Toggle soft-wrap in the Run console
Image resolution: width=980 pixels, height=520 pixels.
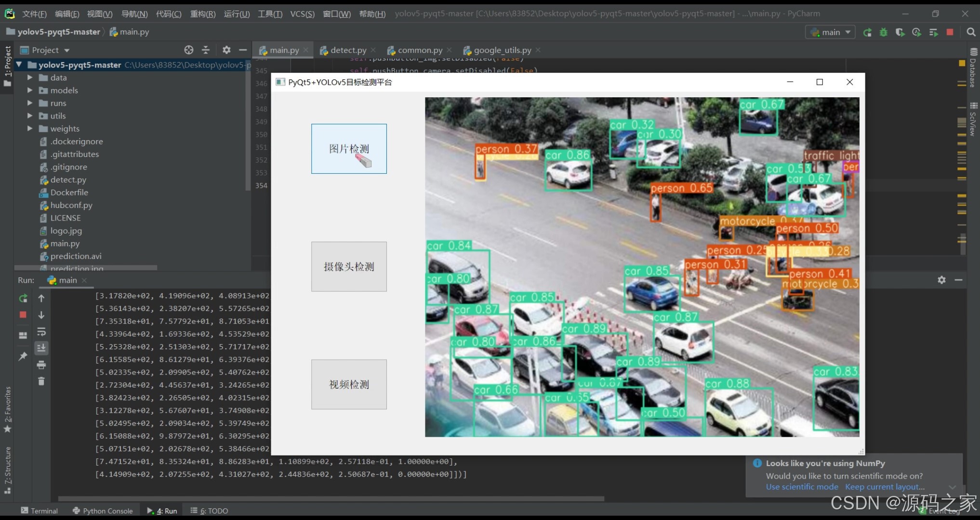pos(41,332)
